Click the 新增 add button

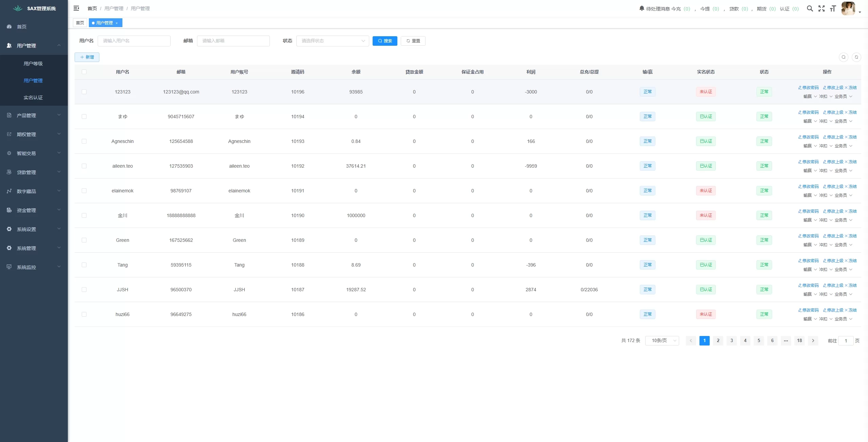pyautogui.click(x=87, y=57)
